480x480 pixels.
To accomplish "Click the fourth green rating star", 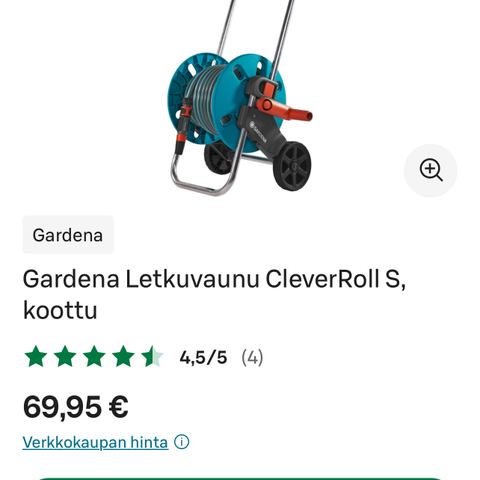I will [123, 357].
